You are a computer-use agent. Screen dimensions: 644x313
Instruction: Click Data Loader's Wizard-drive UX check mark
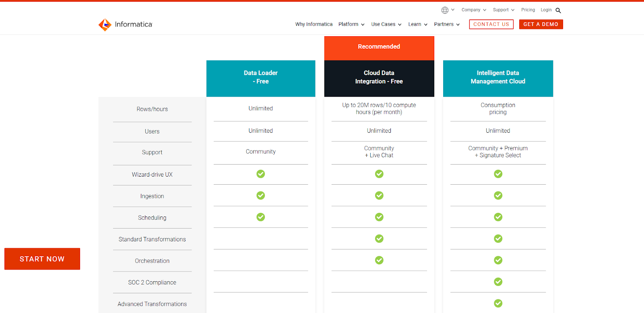pyautogui.click(x=261, y=174)
